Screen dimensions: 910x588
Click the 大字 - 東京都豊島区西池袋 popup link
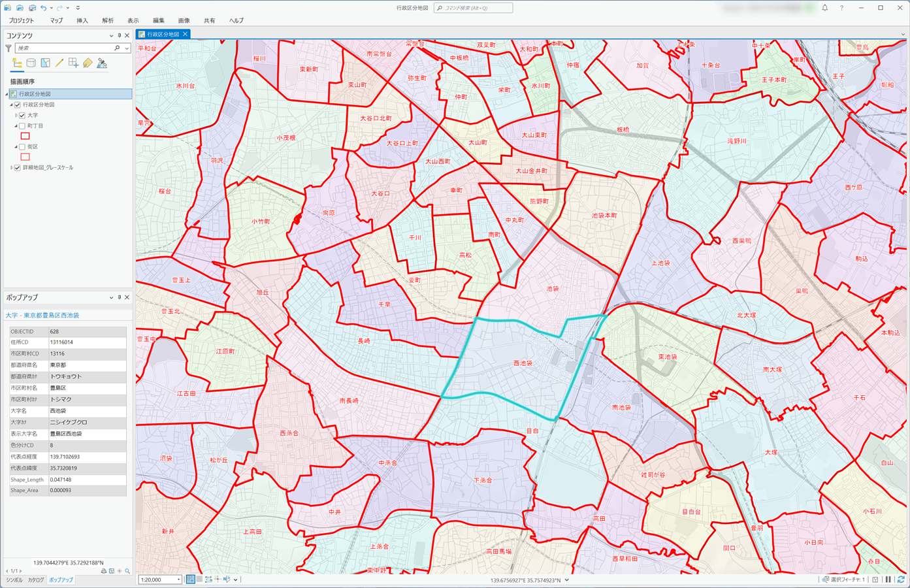point(42,315)
